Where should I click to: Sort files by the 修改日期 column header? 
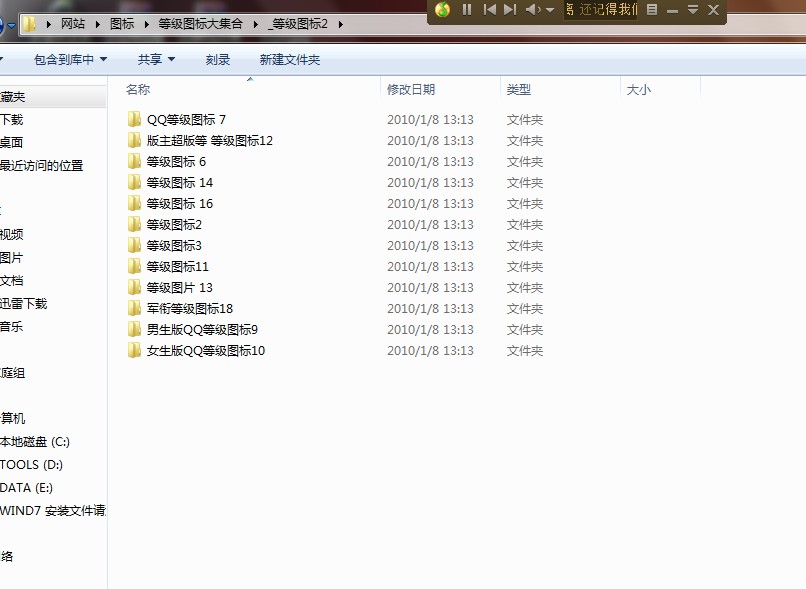click(x=412, y=89)
